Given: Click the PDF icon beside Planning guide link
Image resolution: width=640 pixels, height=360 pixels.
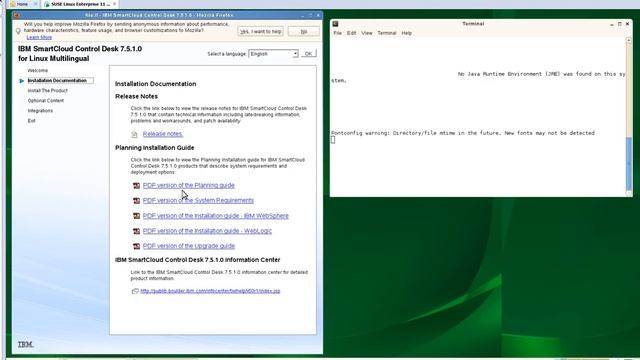Looking at the screenshot, I should 137,186.
